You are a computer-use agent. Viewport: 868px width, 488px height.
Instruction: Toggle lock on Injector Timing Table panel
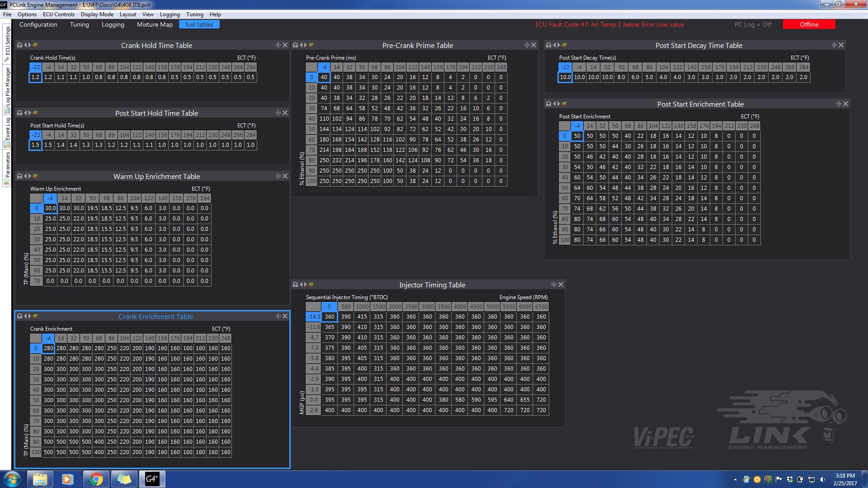[295, 285]
